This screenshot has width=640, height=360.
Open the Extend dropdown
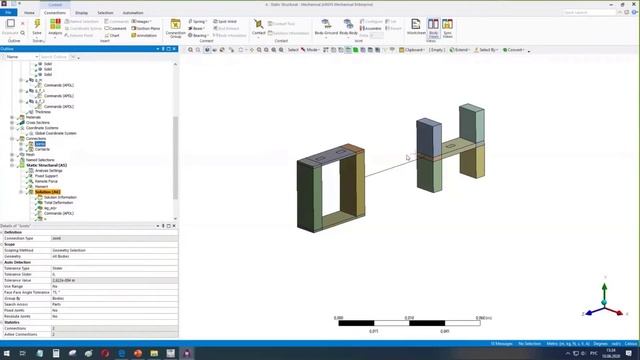[x=460, y=50]
